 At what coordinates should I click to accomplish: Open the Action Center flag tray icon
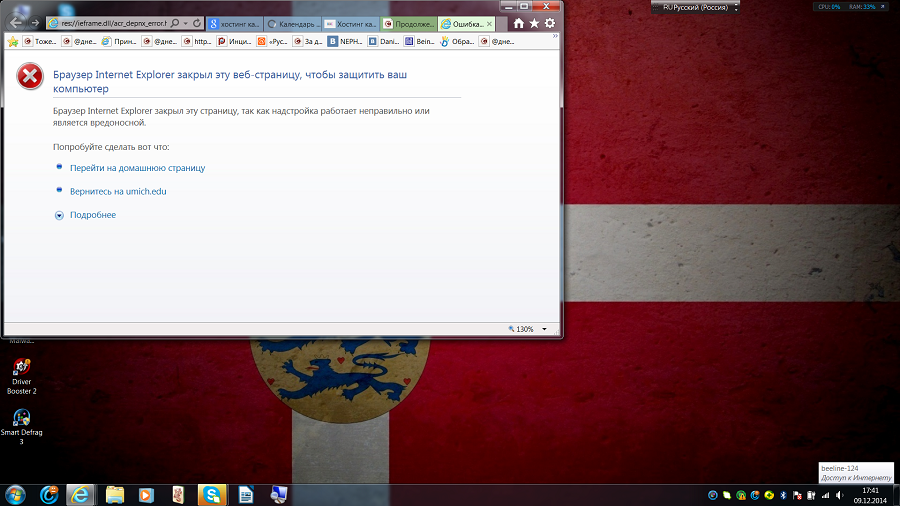click(x=797, y=495)
